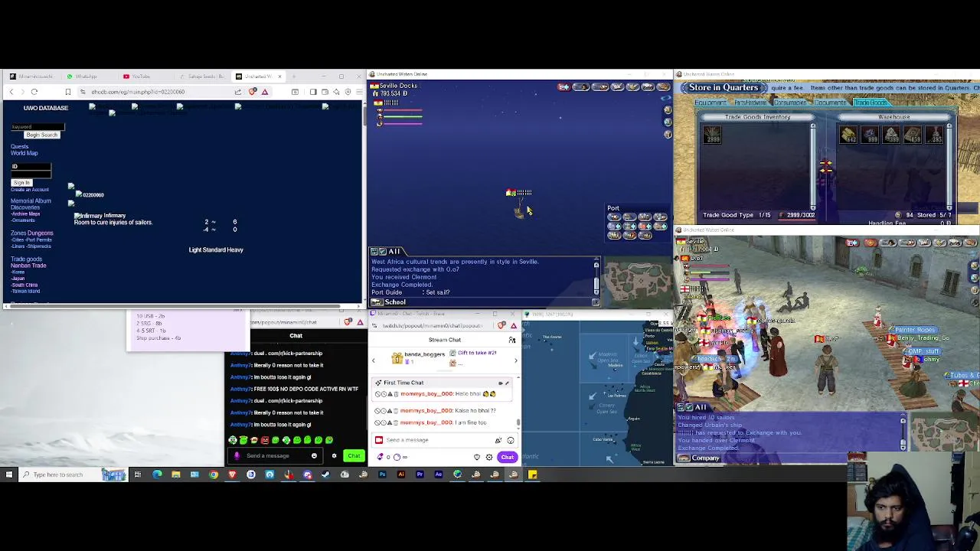The width and height of the screenshot is (980, 551).
Task: Open Sticky Notes from the taskbar
Action: (532, 474)
